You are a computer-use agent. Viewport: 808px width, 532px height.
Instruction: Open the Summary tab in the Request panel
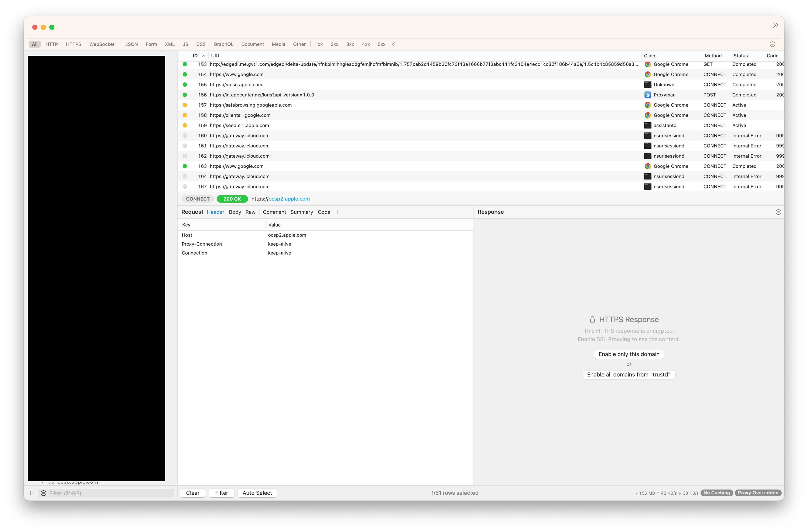pos(302,212)
